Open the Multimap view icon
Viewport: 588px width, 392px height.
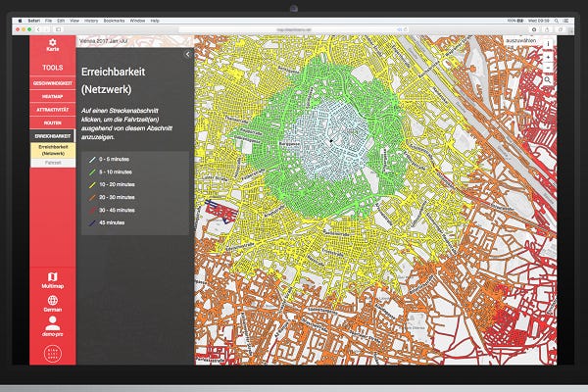[x=53, y=276]
